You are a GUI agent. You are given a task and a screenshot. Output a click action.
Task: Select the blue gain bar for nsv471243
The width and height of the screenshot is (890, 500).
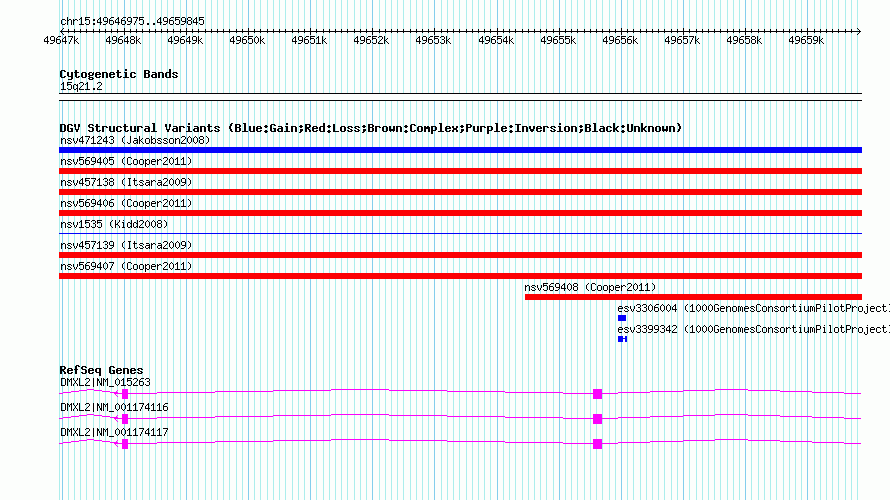click(460, 150)
